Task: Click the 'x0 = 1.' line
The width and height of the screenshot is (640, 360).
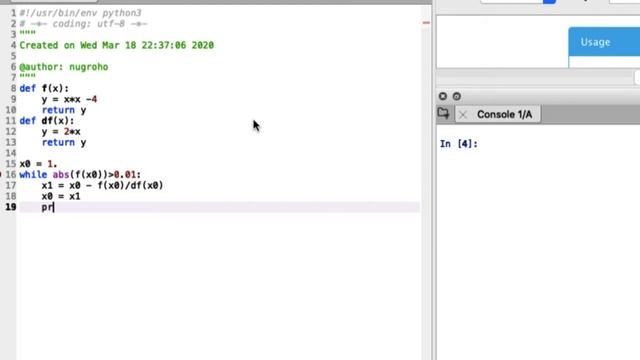Action: [38, 164]
